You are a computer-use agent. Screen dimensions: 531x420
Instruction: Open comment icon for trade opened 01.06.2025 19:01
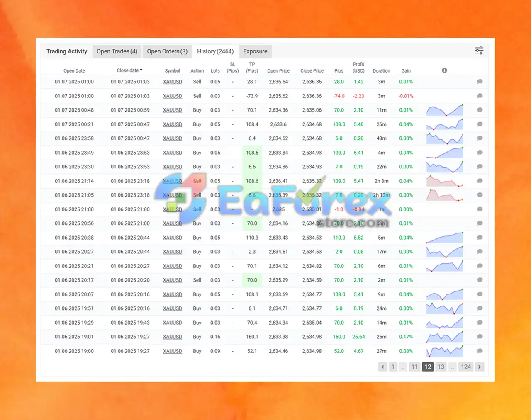click(480, 337)
